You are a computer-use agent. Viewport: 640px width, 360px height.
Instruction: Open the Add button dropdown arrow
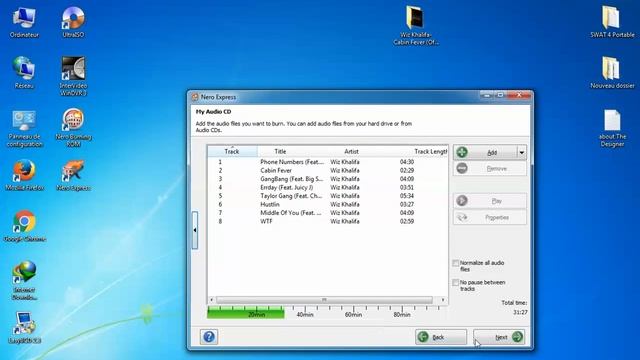point(522,153)
